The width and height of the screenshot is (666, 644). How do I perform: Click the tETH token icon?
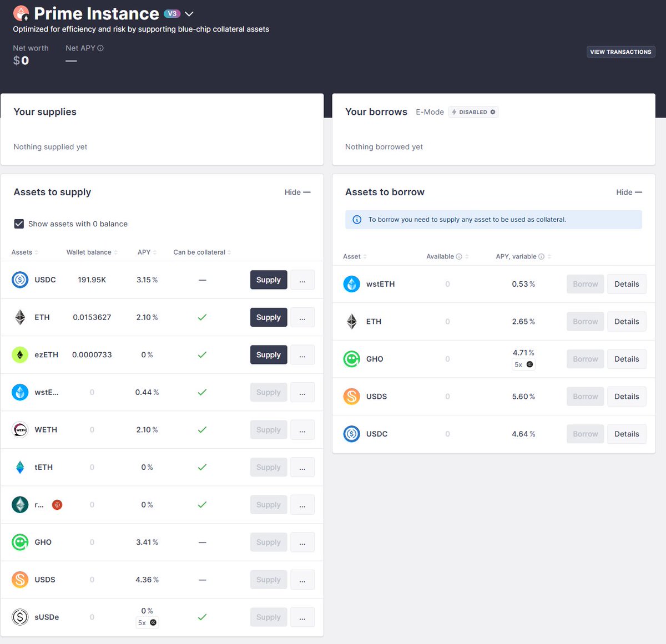point(20,467)
